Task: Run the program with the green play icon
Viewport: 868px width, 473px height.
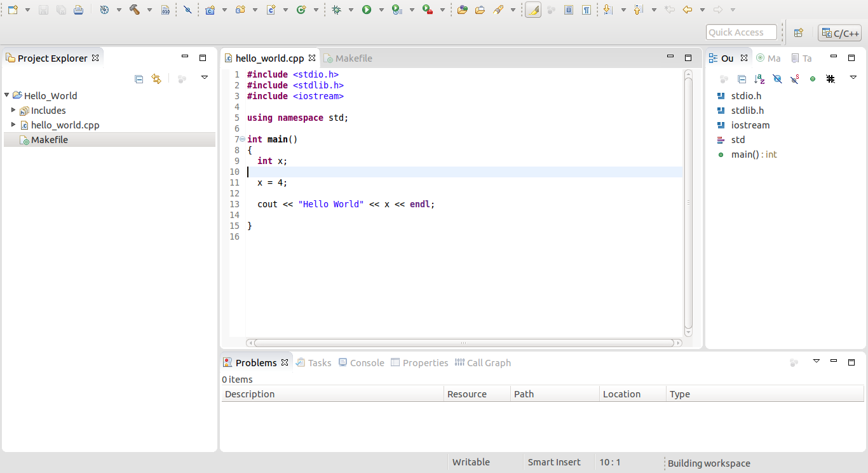Action: (367, 10)
